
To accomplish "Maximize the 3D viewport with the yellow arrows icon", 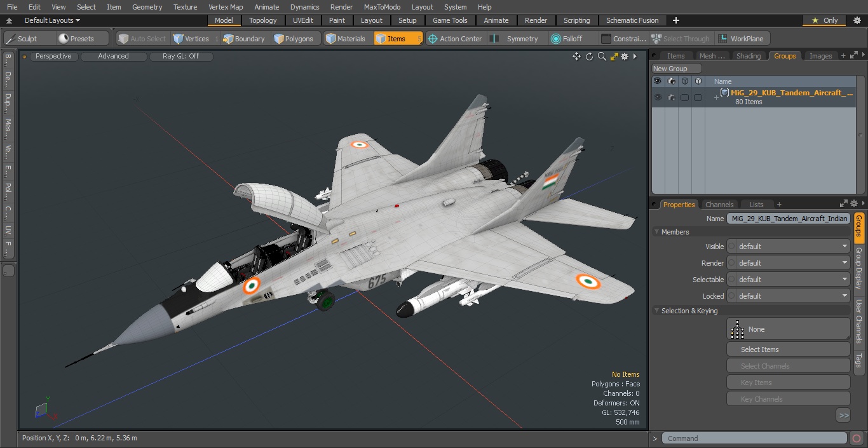I will pyautogui.click(x=614, y=57).
